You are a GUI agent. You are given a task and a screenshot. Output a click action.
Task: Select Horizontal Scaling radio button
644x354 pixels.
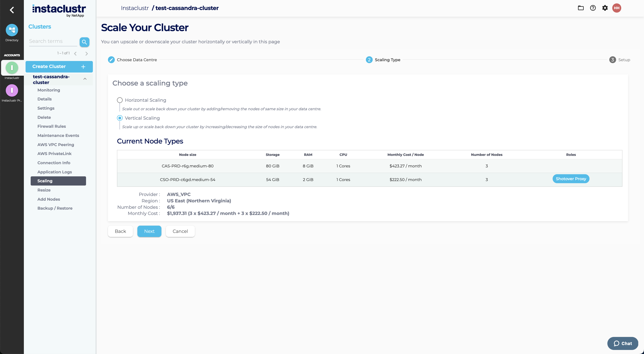(120, 100)
